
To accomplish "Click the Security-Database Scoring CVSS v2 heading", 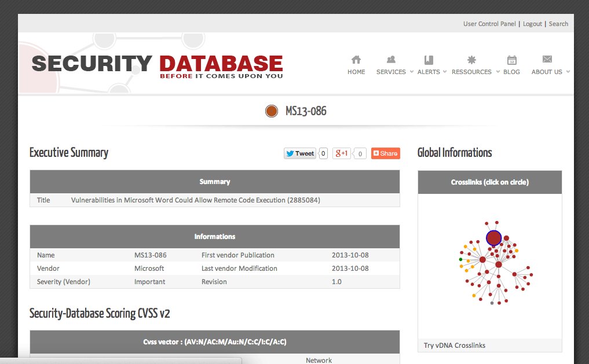I will [x=100, y=313].
